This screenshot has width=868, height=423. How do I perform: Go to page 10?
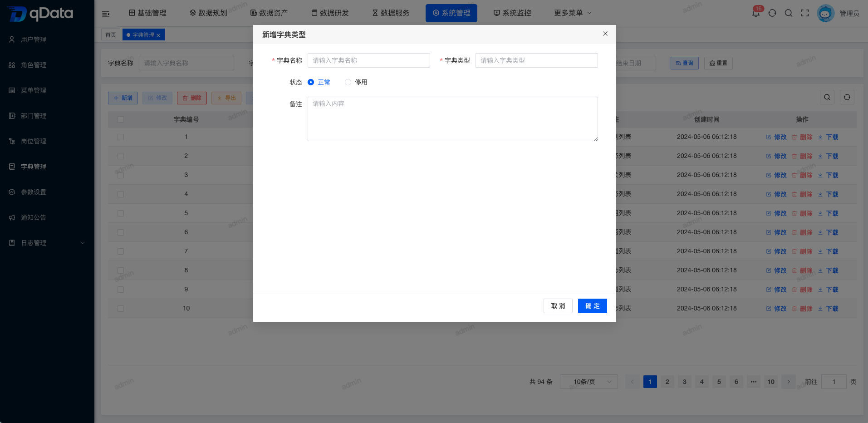(x=771, y=382)
